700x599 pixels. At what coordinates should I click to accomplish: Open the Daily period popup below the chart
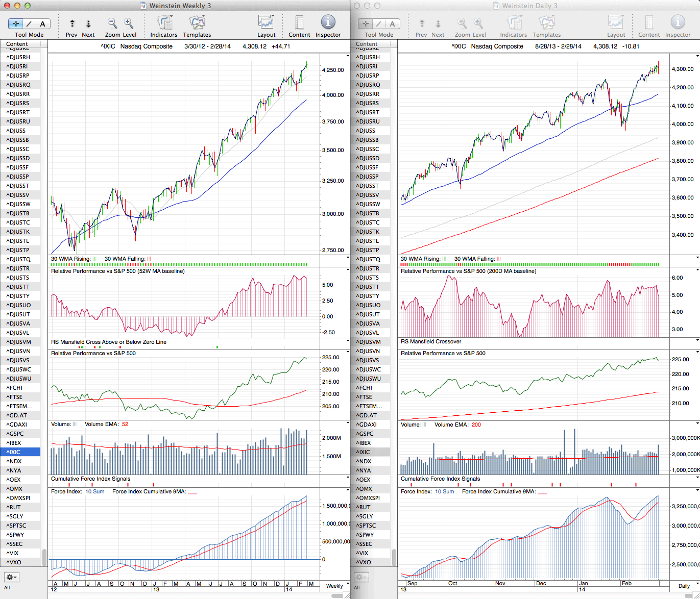687,586
